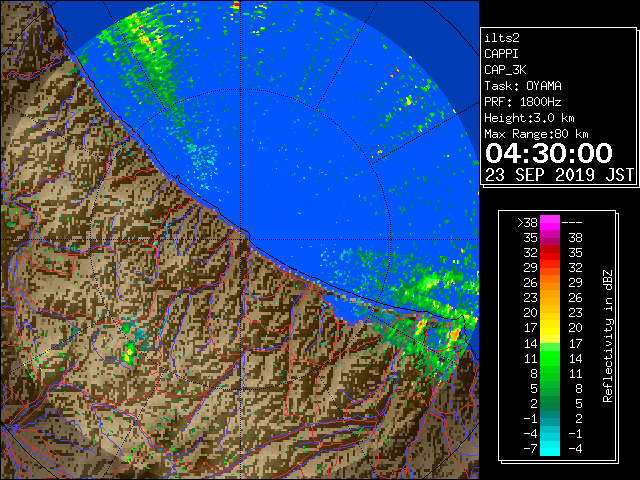Pick the yellow swatch for 17–20 dBZ
Image resolution: width=640 pixels, height=480 pixels.
point(550,328)
